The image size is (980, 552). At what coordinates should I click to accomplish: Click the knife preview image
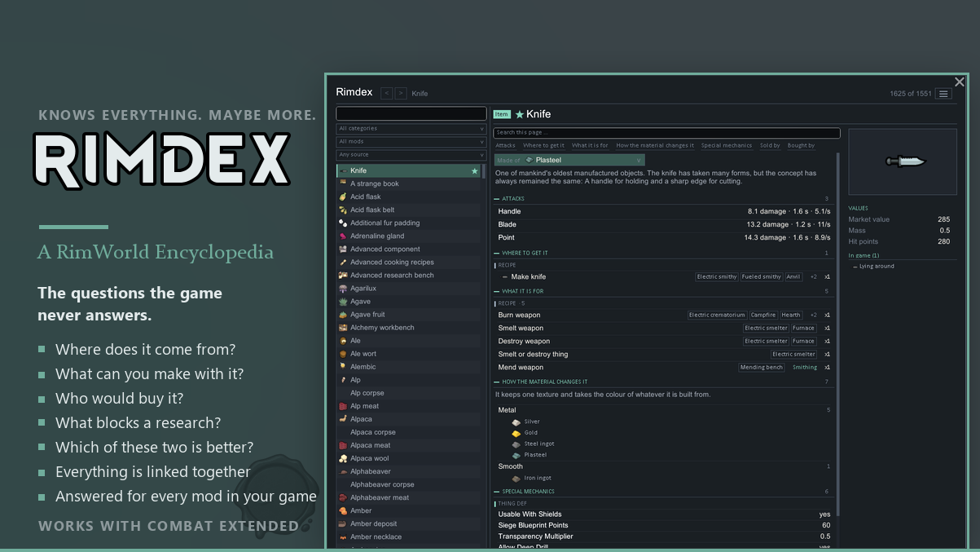(903, 161)
